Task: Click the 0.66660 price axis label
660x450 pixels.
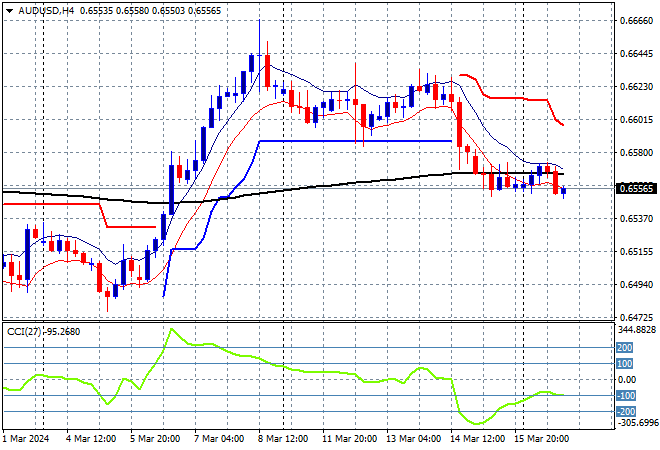Action: tap(638, 20)
